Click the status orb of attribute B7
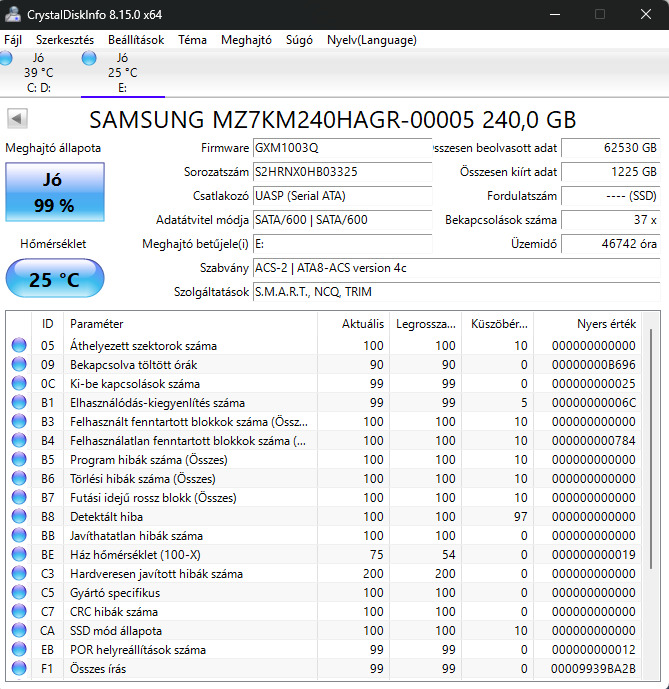The width and height of the screenshot is (669, 689). point(19,497)
